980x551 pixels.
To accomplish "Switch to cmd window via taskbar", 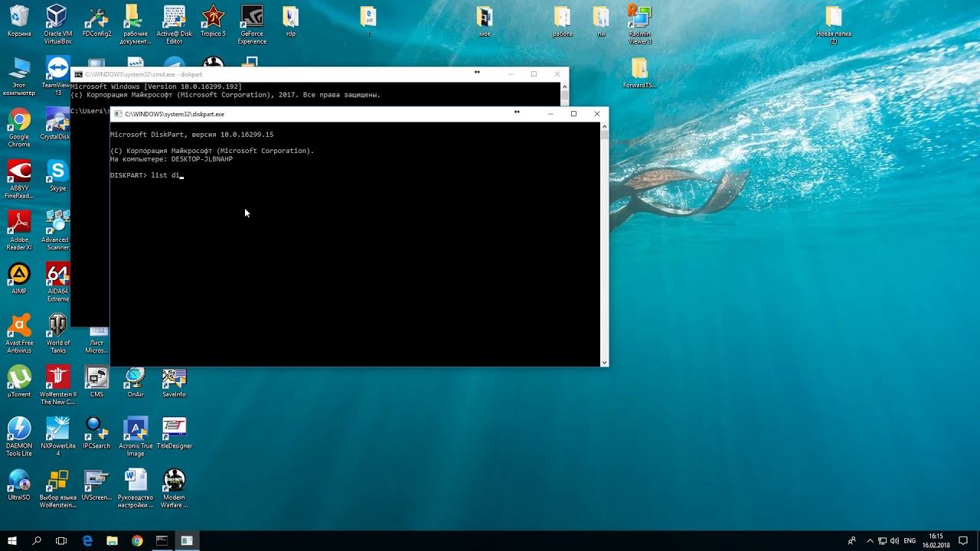I will coord(162,540).
